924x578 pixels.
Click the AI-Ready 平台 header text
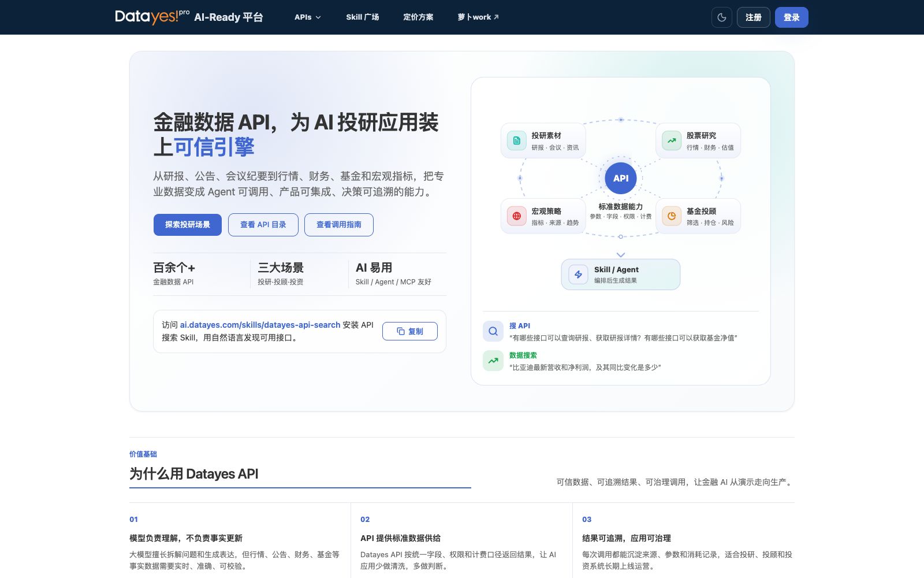point(229,17)
